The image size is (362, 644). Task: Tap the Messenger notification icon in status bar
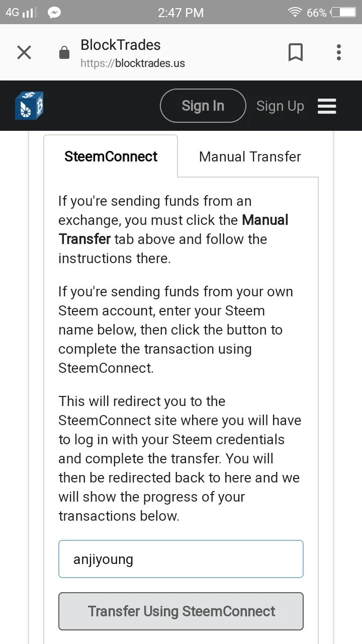click(54, 13)
